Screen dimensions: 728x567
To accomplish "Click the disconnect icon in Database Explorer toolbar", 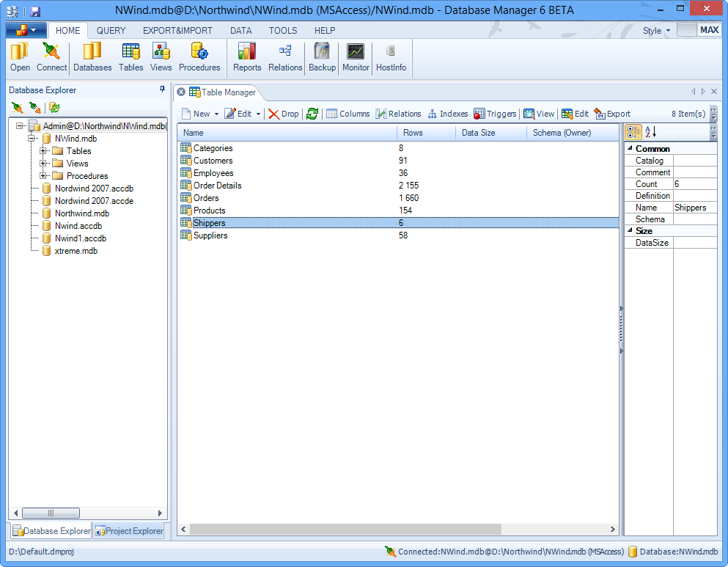I will point(35,108).
